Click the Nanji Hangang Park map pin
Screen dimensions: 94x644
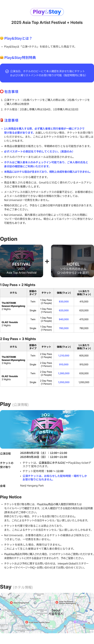pyautogui.click(x=11, y=603)
